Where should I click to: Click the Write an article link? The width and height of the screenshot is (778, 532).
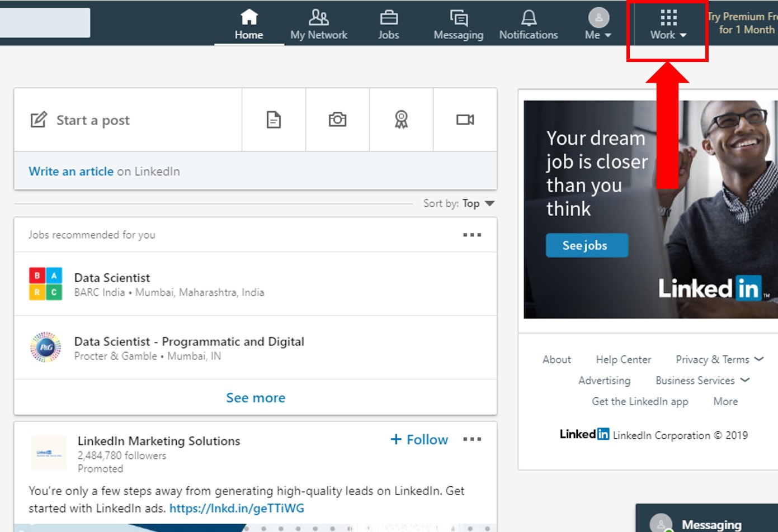click(71, 172)
